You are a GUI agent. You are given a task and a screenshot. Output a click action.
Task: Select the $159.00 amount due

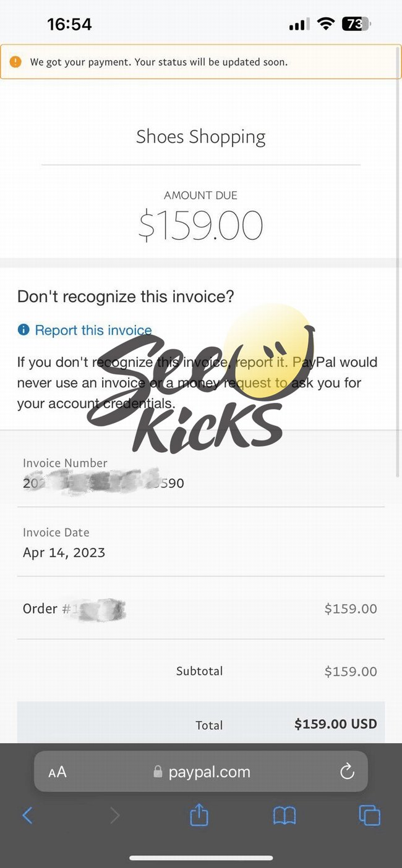[201, 225]
